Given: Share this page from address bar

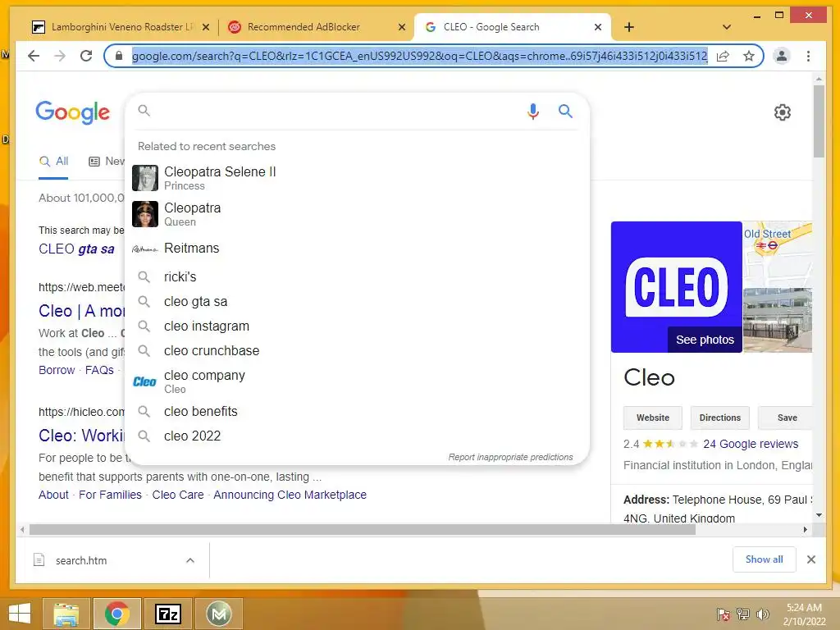Looking at the screenshot, I should pos(723,56).
